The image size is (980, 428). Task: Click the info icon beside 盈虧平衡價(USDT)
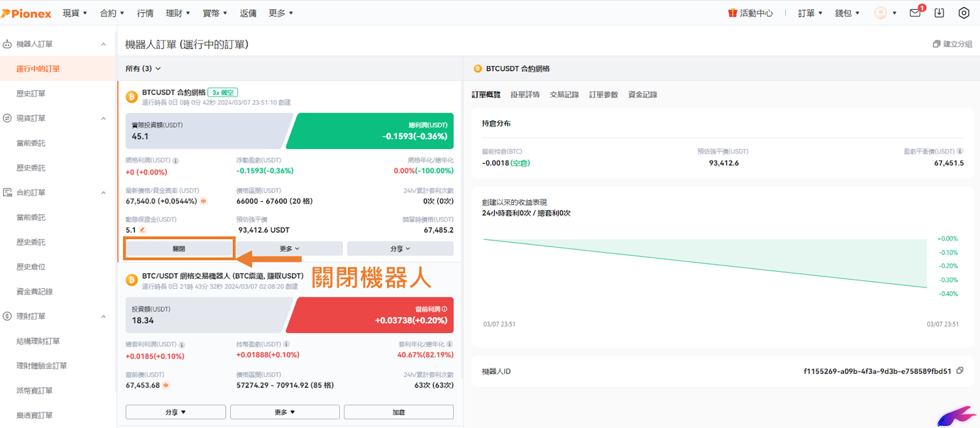coord(960,151)
